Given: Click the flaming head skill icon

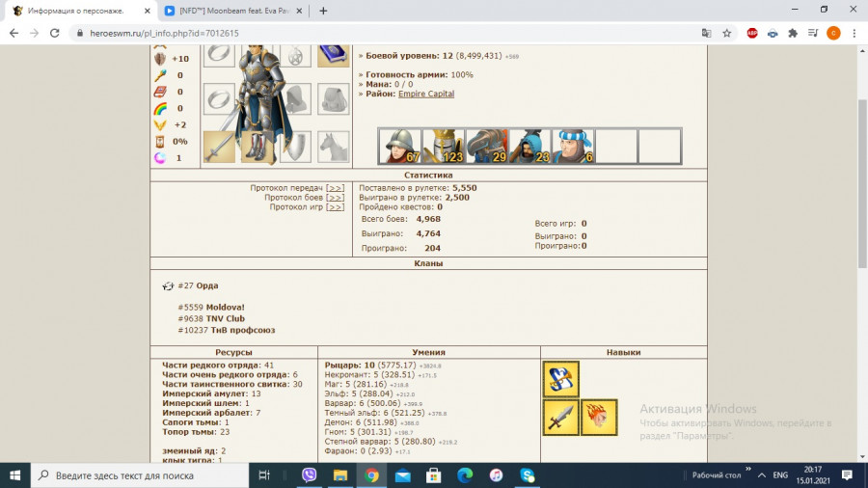Looking at the screenshot, I should point(599,418).
